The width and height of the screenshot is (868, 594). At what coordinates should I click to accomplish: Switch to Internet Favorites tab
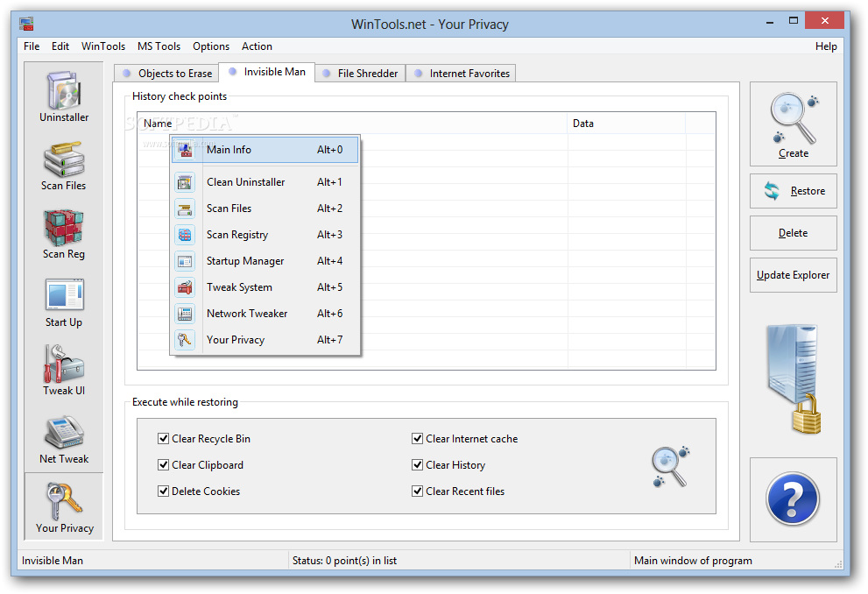[x=461, y=74]
